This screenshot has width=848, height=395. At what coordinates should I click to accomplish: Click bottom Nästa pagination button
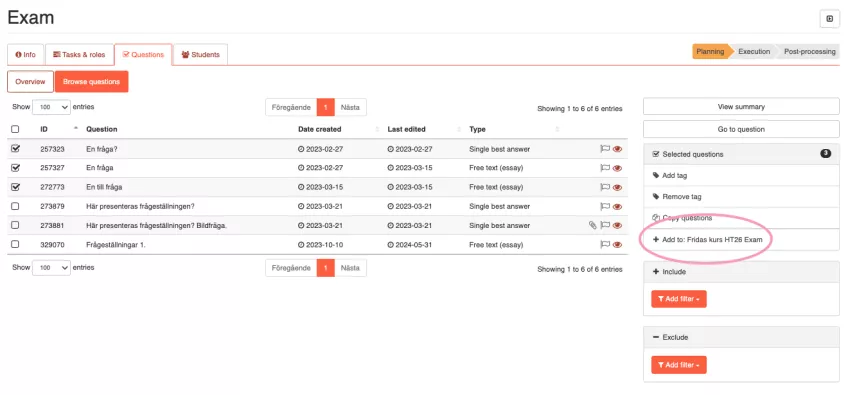pos(350,268)
